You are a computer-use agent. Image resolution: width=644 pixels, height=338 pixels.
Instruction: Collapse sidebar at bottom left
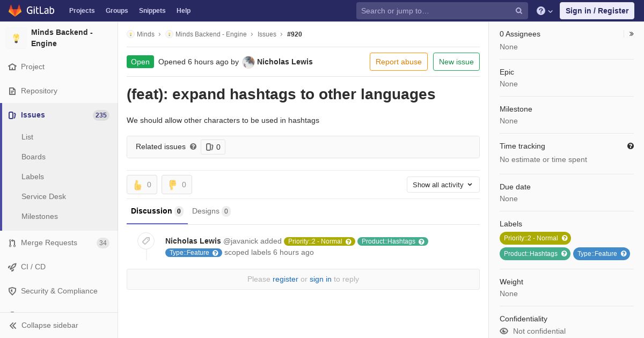[x=49, y=325]
